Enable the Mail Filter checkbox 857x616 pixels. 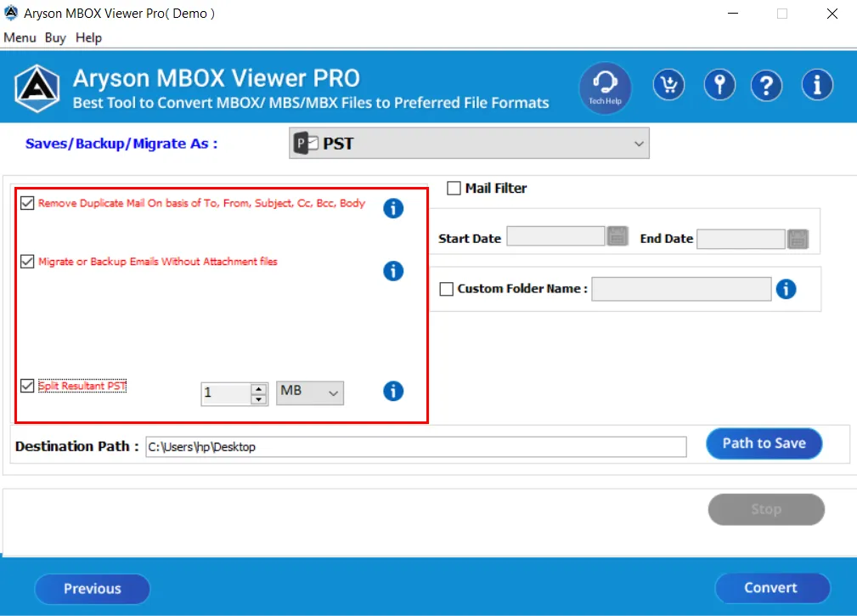[x=454, y=189]
